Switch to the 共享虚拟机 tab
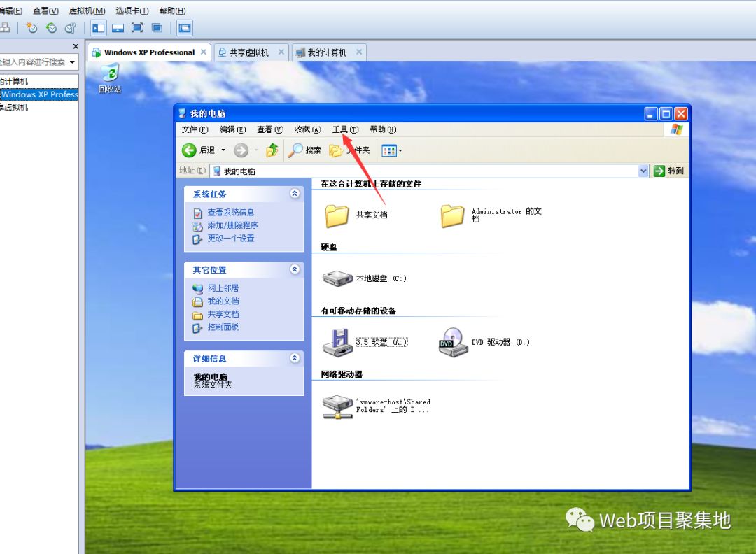 point(249,52)
